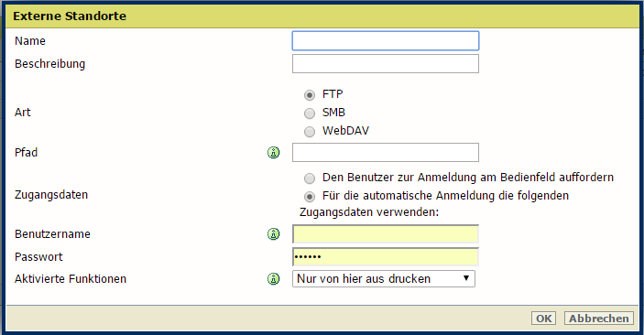Select the WebDAV radio option
644x335 pixels.
[310, 132]
